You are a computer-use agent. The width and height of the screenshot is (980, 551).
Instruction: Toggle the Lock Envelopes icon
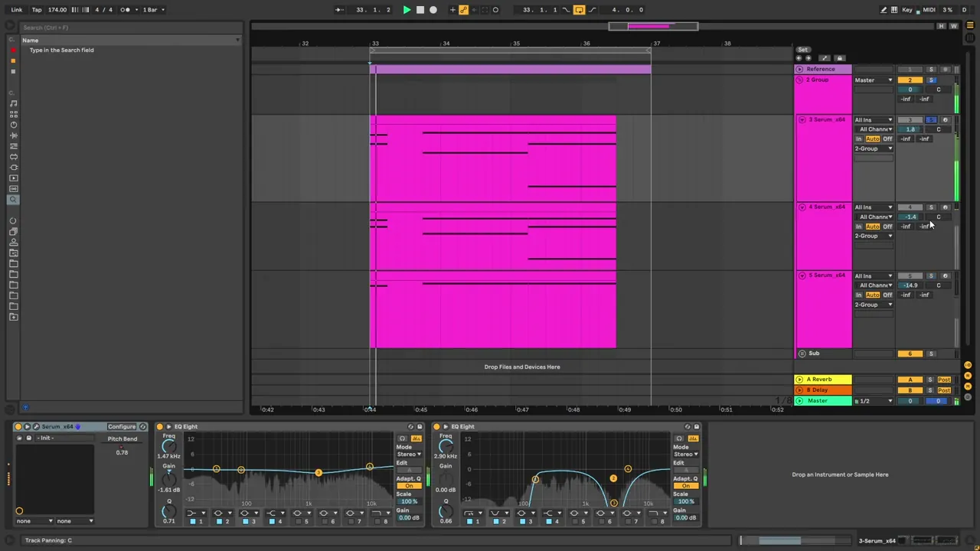(839, 58)
